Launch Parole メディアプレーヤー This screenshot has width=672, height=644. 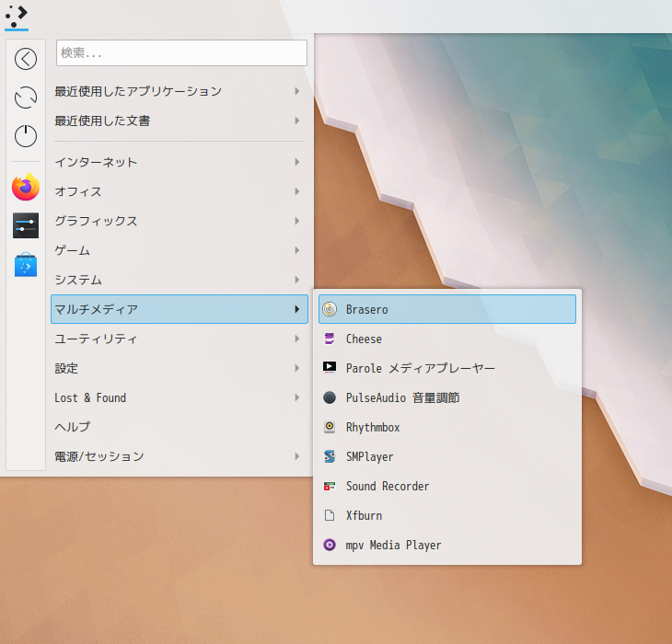point(447,368)
